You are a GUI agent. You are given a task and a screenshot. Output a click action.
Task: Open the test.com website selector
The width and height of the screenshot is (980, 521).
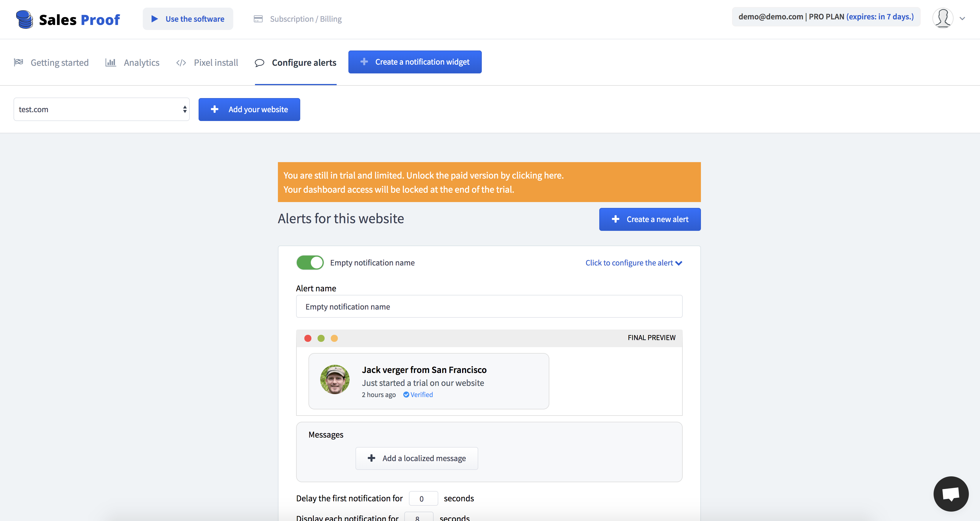pos(102,109)
